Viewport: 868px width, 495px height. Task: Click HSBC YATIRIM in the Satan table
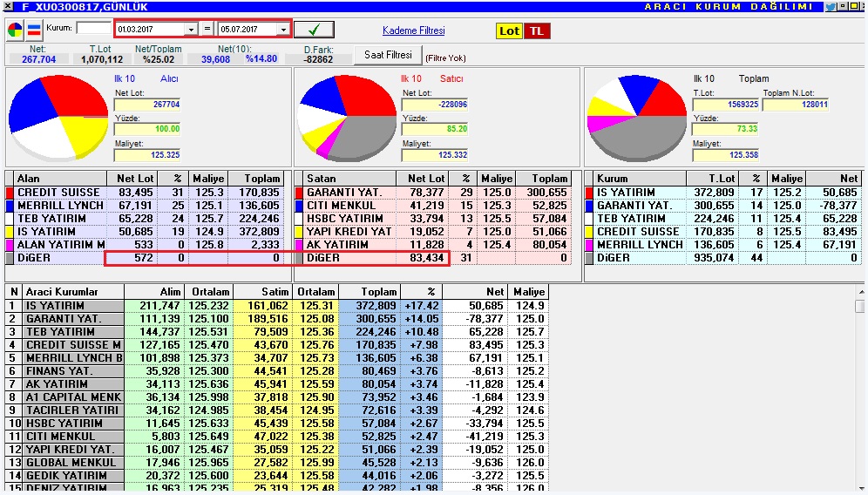click(345, 219)
